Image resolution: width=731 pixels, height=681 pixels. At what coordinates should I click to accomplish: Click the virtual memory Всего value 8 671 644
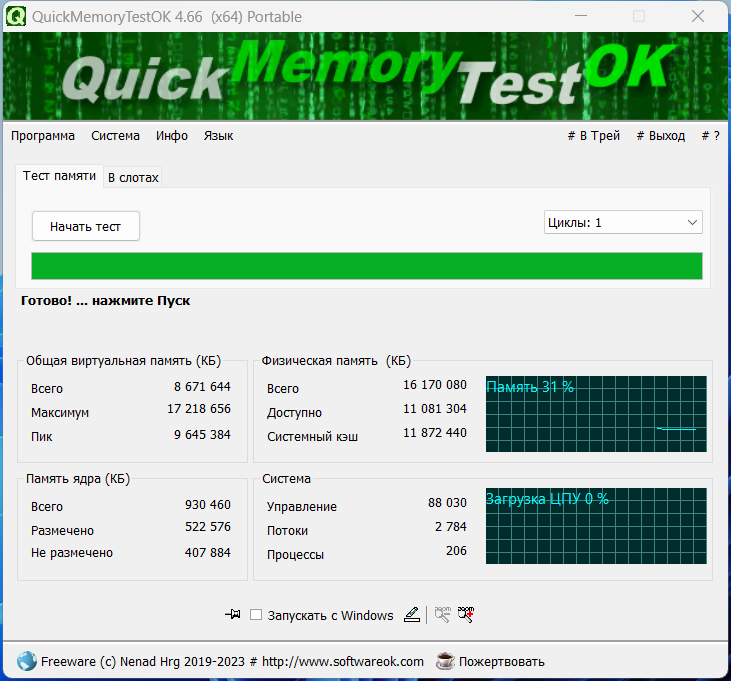click(202, 386)
